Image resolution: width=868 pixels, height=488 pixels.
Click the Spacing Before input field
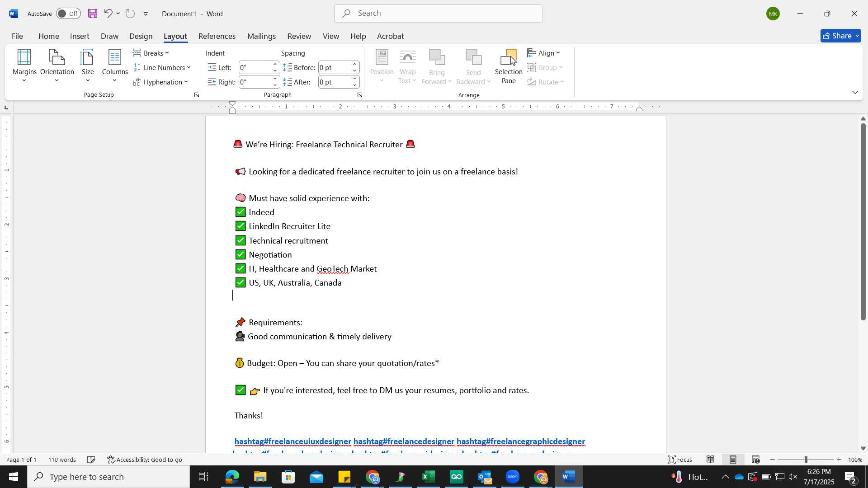[335, 68]
